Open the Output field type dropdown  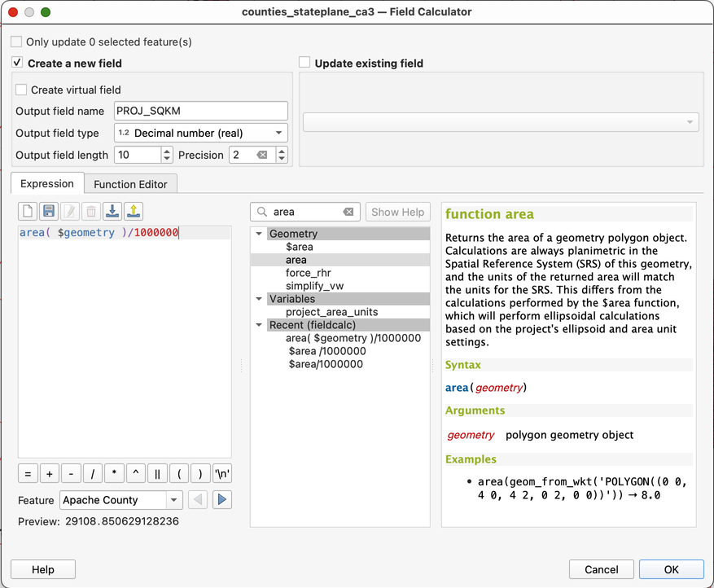200,133
